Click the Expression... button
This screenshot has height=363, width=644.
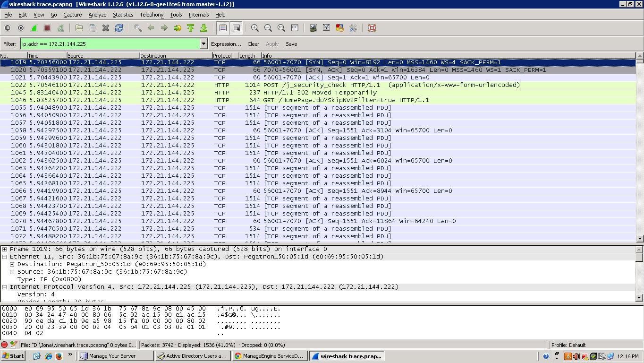point(226,44)
